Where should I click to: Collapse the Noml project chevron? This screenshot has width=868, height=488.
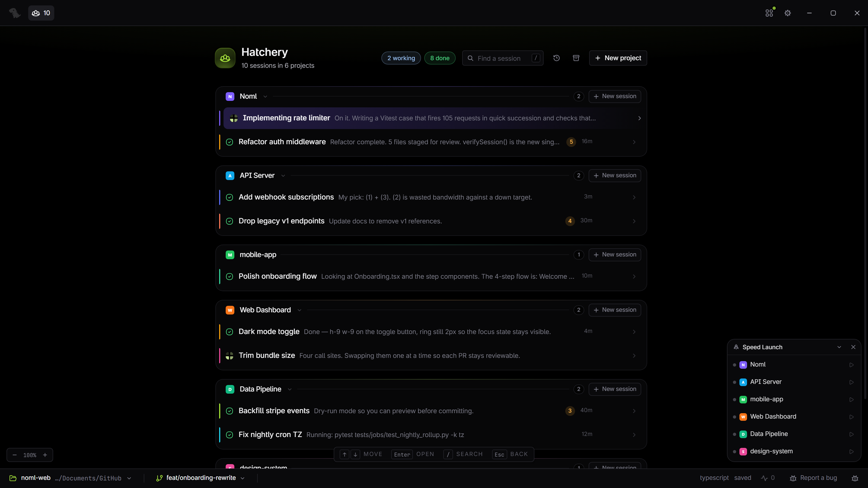[x=265, y=97]
